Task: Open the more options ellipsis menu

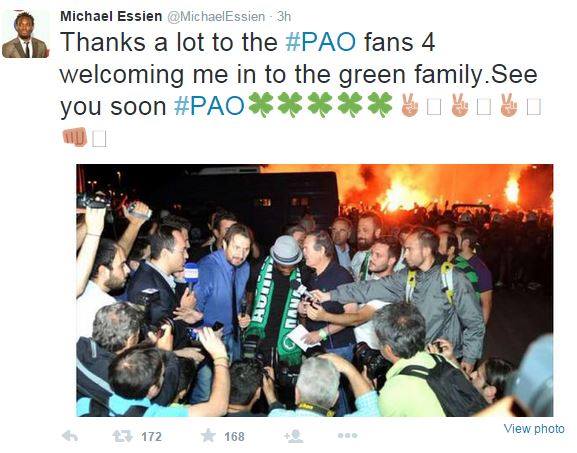Action: 347,436
